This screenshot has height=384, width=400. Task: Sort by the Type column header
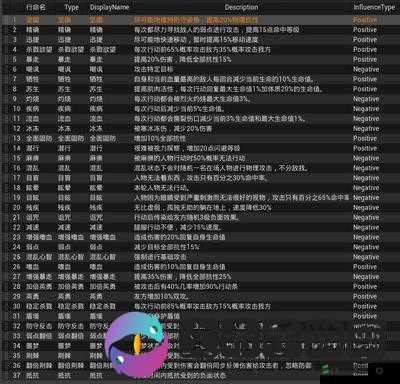coord(72,8)
